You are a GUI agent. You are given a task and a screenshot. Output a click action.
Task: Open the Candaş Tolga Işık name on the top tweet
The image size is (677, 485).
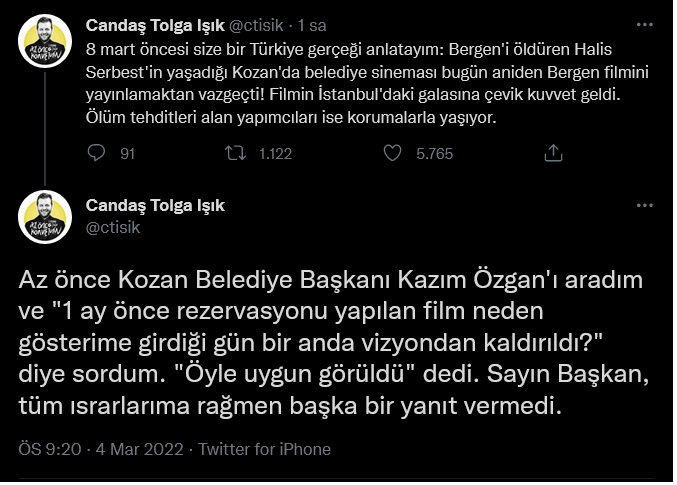(x=155, y=24)
